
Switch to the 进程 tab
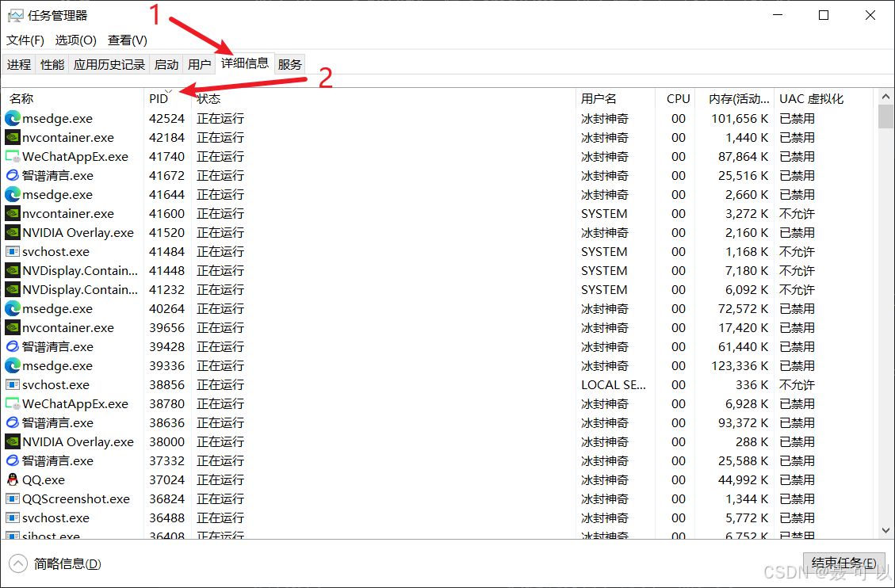click(x=19, y=64)
